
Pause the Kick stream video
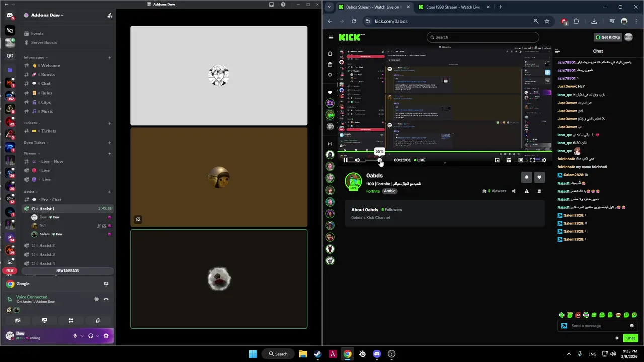345,160
